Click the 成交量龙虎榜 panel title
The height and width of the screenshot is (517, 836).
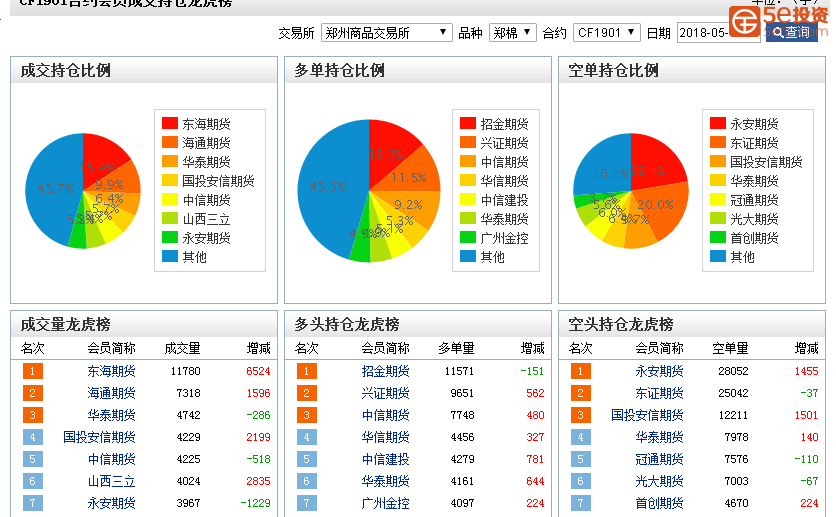[x=66, y=324]
